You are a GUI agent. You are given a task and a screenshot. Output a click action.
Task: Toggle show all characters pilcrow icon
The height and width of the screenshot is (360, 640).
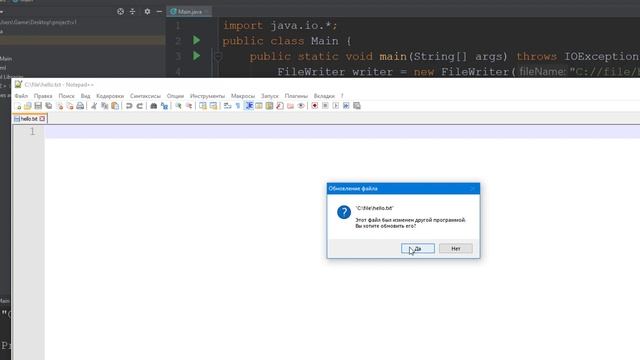coord(238,106)
